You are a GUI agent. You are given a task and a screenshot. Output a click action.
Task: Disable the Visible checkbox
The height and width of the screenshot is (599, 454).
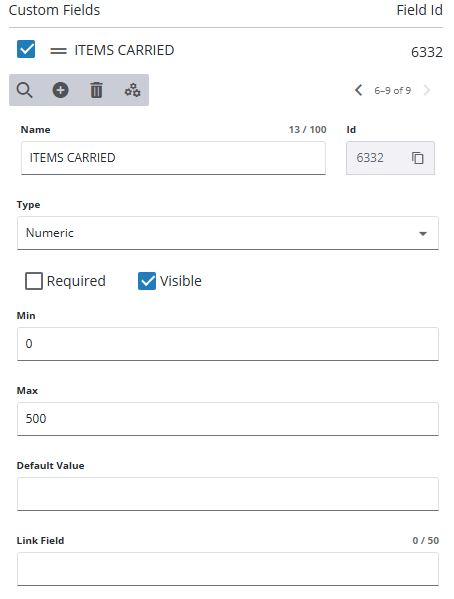tap(147, 281)
